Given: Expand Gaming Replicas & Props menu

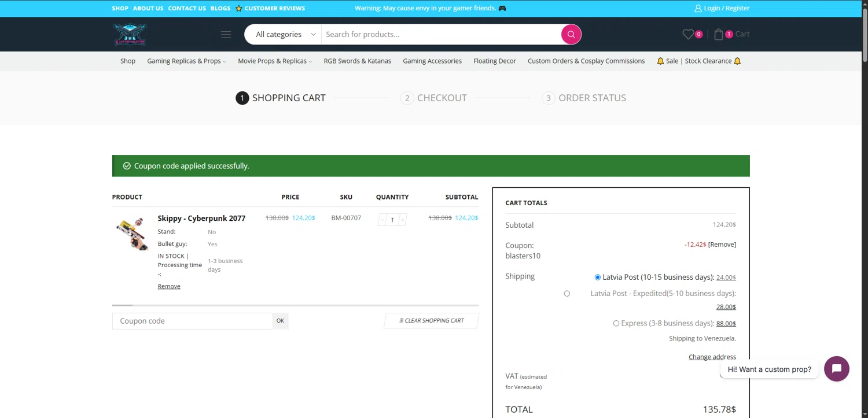Looking at the screenshot, I should click(186, 61).
